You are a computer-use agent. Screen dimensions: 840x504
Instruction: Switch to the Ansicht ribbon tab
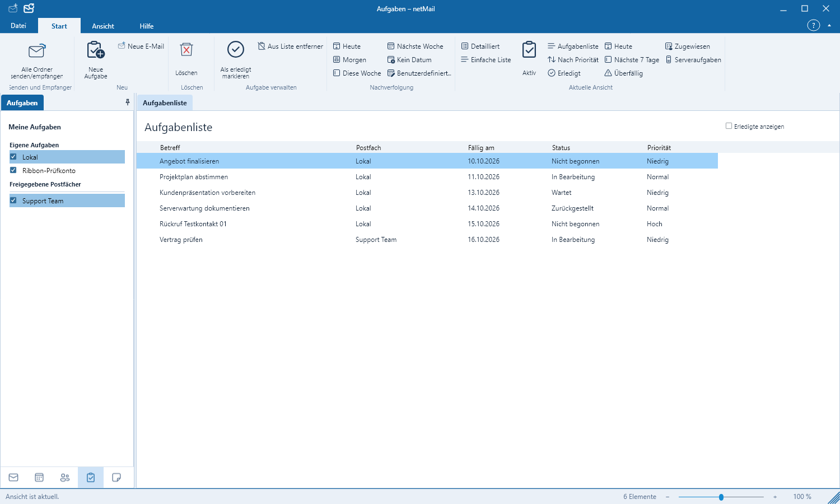103,26
